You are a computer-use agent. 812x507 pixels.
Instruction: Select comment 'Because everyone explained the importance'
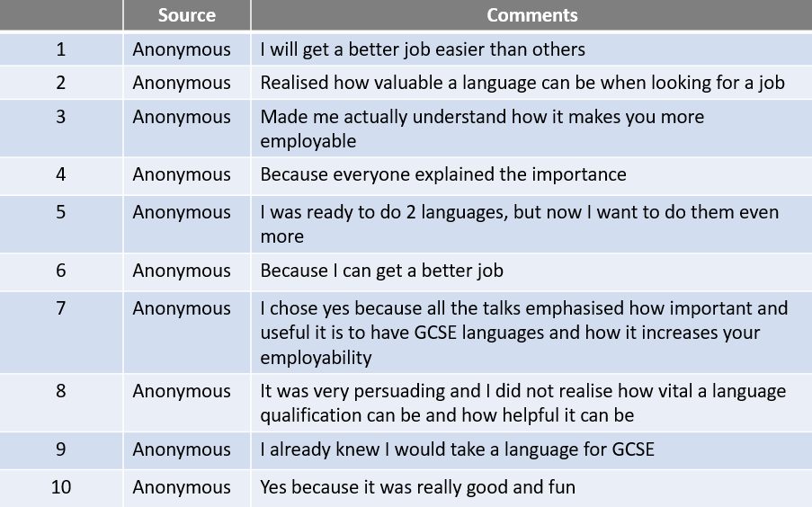click(x=443, y=174)
